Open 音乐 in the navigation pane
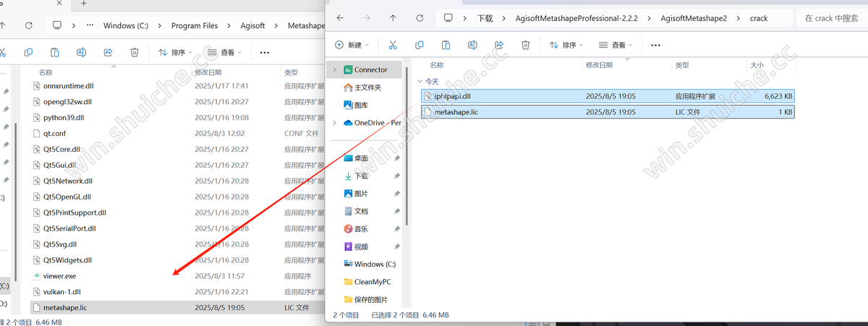The width and height of the screenshot is (868, 326). 361,228
